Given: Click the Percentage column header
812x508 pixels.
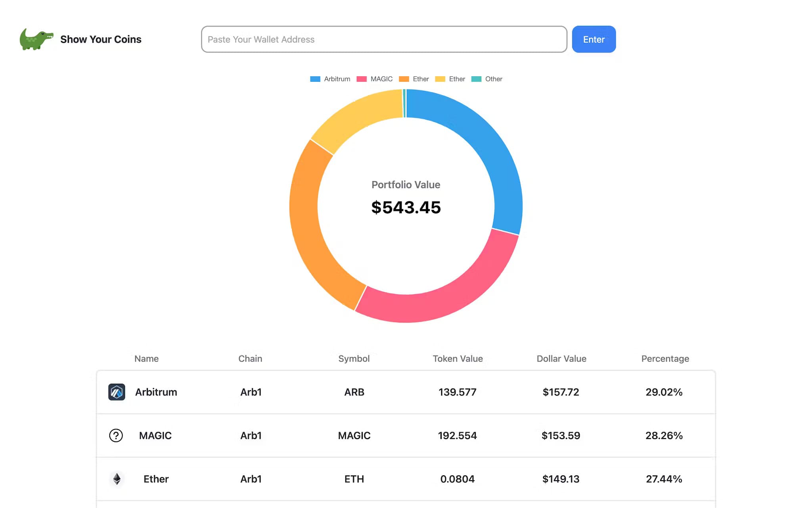Looking at the screenshot, I should tap(665, 358).
